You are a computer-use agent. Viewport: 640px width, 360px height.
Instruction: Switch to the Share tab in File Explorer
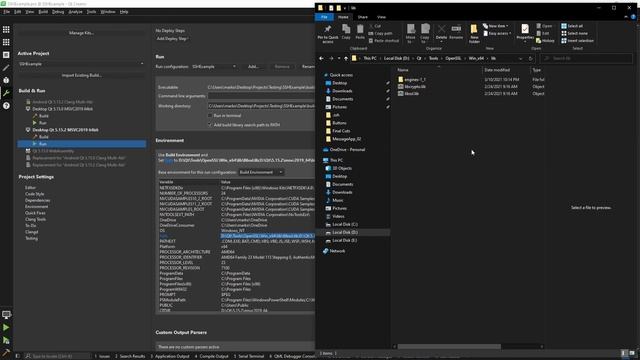coord(362,17)
